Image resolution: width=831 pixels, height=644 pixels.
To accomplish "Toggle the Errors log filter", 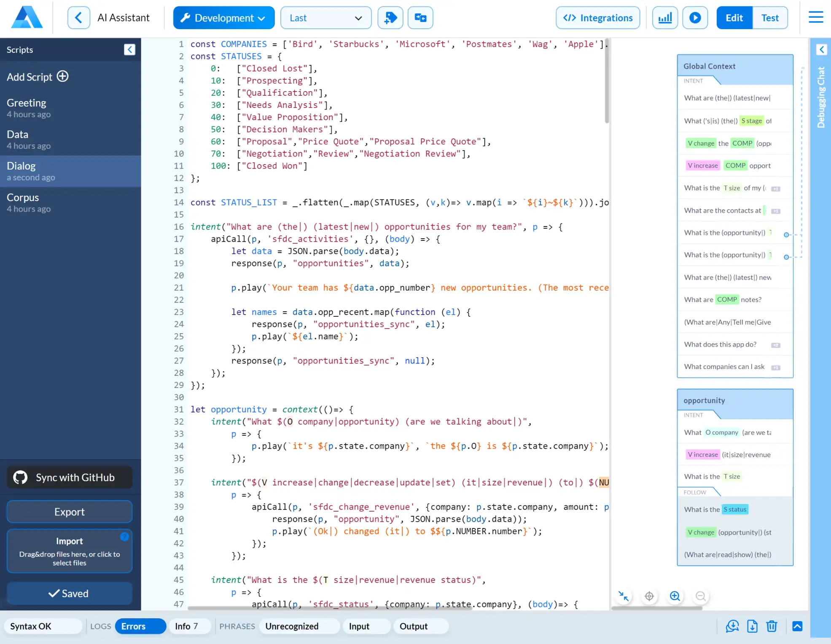I will point(140,626).
